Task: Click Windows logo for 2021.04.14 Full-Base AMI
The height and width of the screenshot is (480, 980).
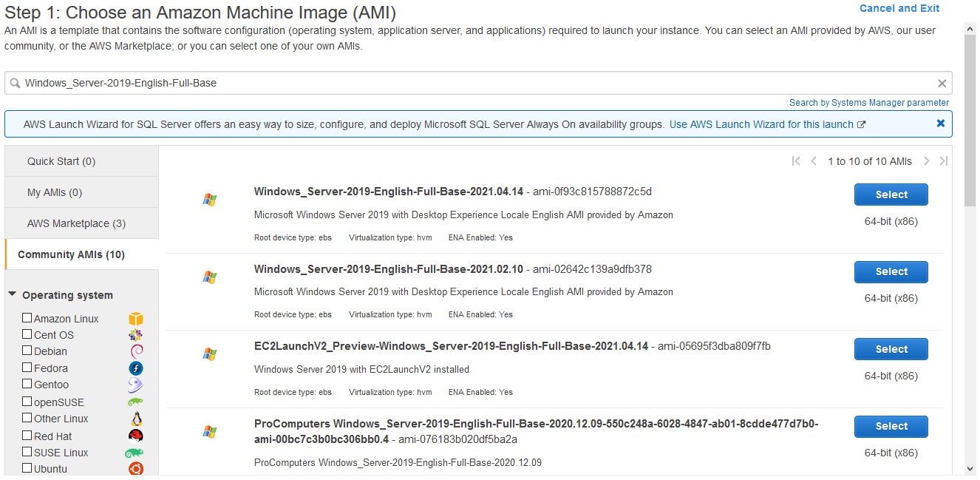Action: 210,200
